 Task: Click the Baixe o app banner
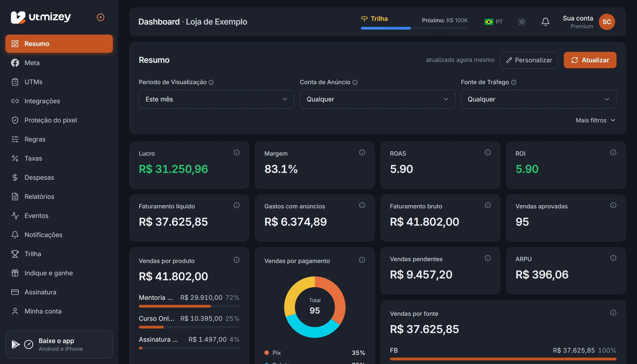(x=59, y=344)
